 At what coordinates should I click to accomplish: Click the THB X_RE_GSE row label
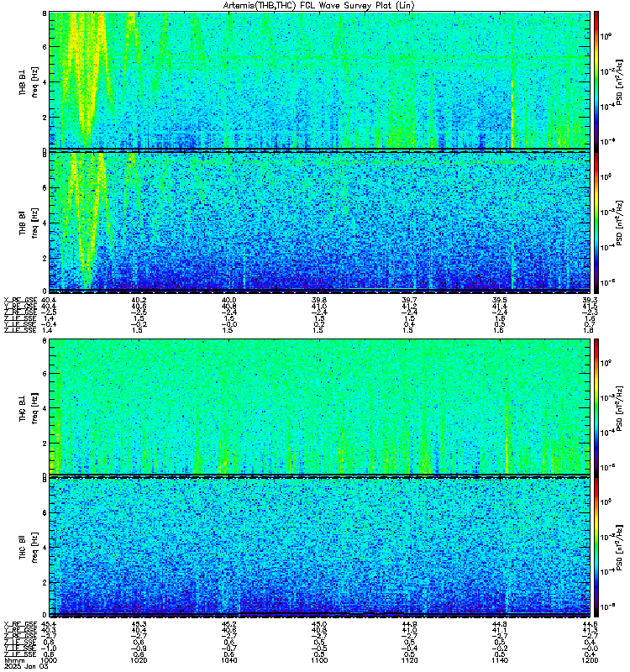(20, 301)
